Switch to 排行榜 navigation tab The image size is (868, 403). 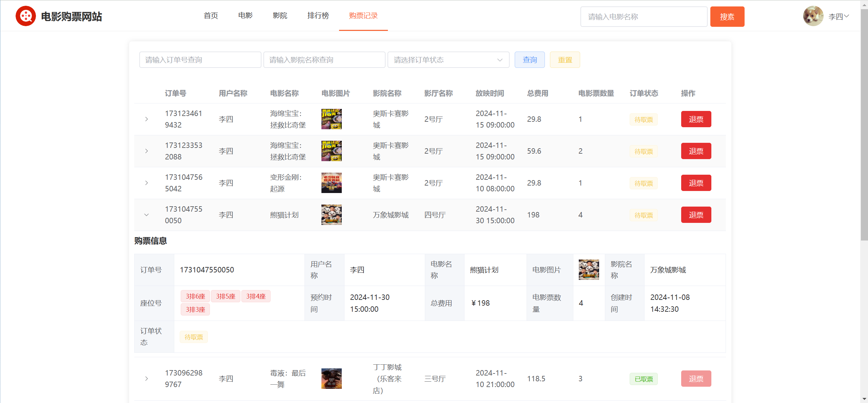(x=318, y=16)
